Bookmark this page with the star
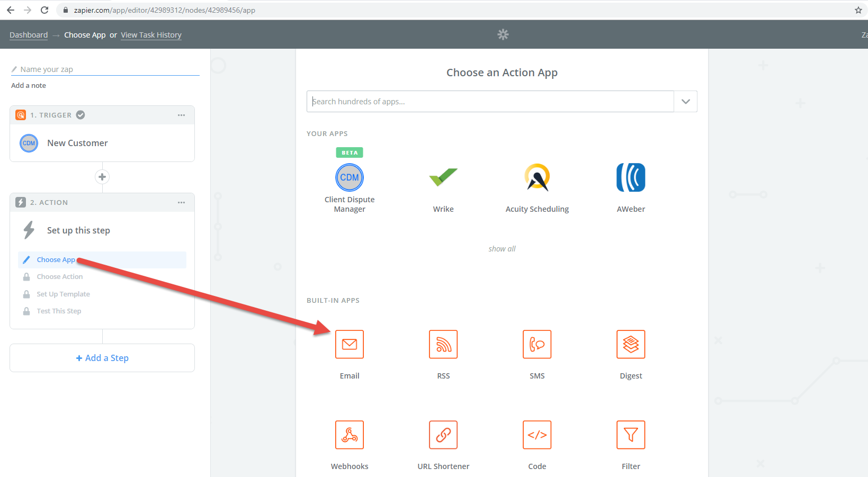The width and height of the screenshot is (868, 477). pos(858,10)
